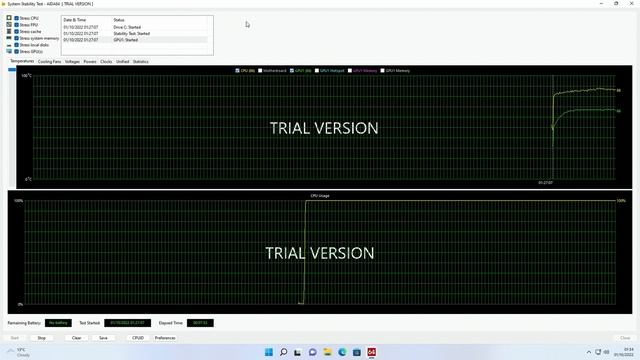
Task: Click the AIDA64 icon on taskbar
Action: (371, 352)
